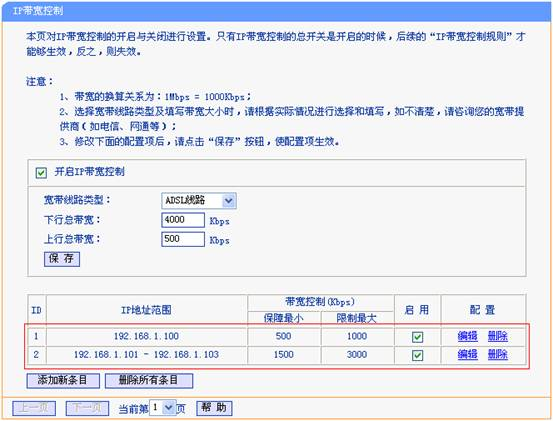
Task: Click the 编辑 link for rule 2
Action: 467,354
